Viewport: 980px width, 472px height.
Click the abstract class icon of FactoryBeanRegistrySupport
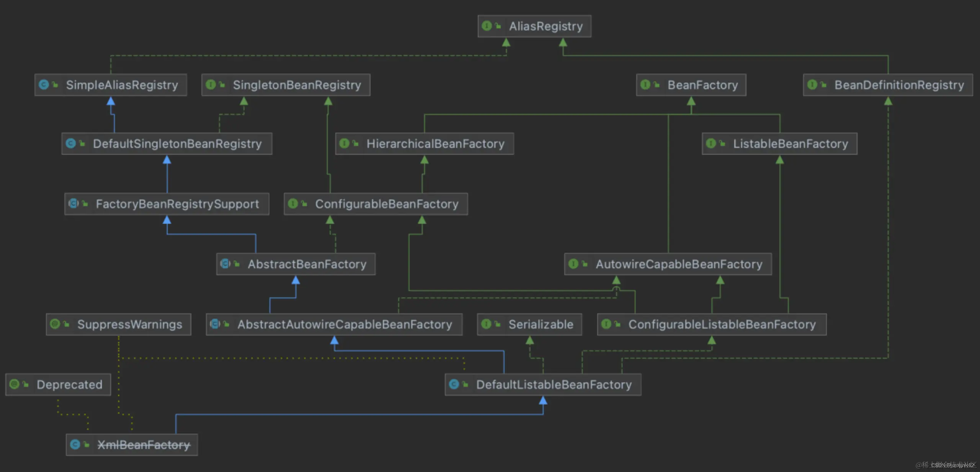[73, 203]
